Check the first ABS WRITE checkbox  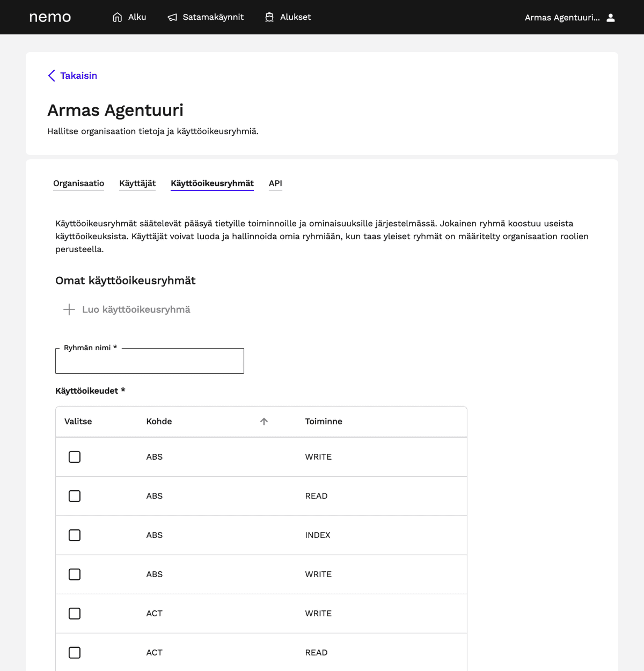(75, 457)
